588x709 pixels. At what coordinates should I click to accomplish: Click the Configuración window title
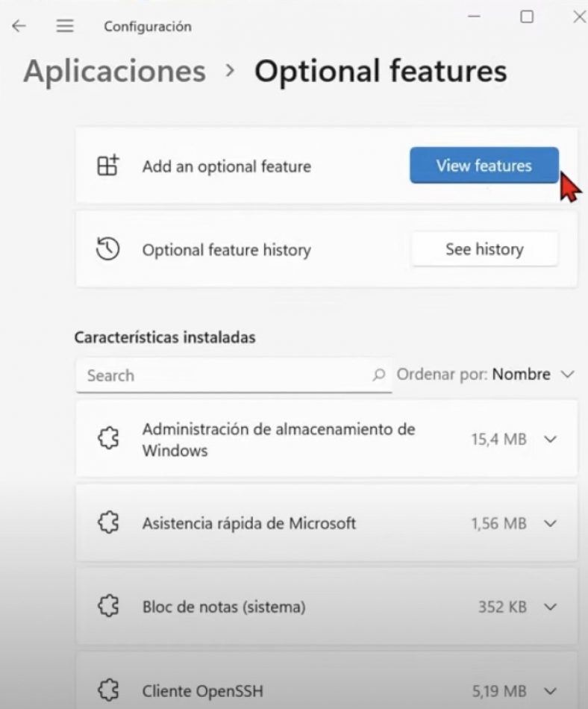point(146,26)
